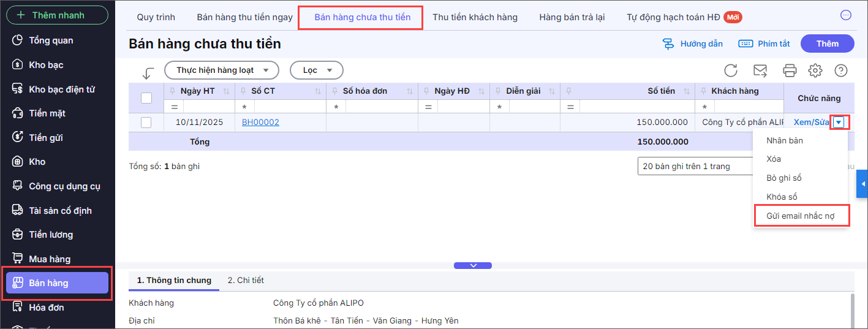Viewport: 868px width, 329px height.
Task: Click the refresh icon in the toolbar
Action: pyautogui.click(x=730, y=70)
